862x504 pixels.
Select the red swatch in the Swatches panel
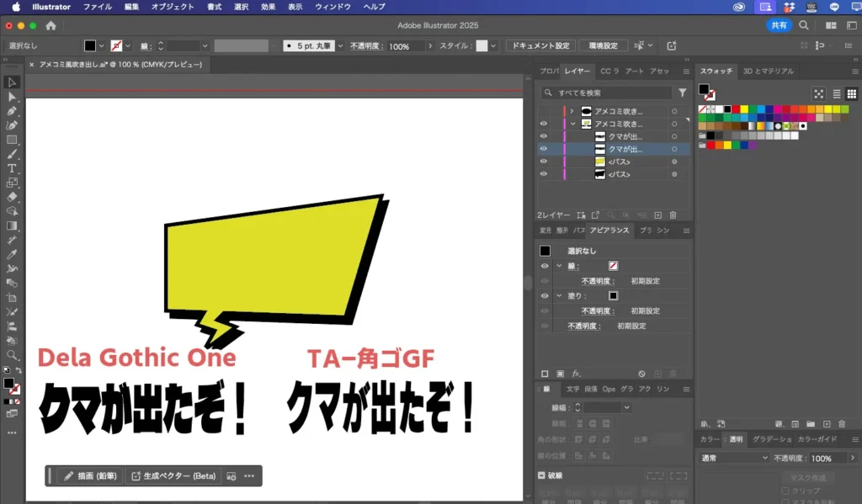pyautogui.click(x=736, y=109)
